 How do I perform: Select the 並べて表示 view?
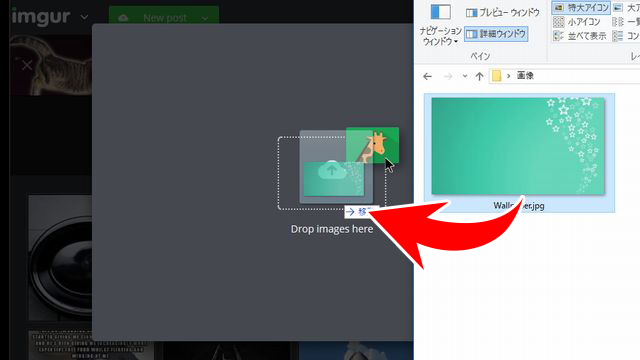pyautogui.click(x=580, y=36)
